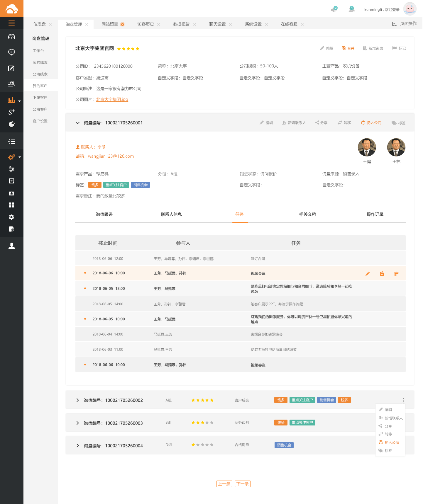Switch to the 在线客服 tab
Image resolution: width=423 pixels, height=504 pixels.
click(289, 24)
